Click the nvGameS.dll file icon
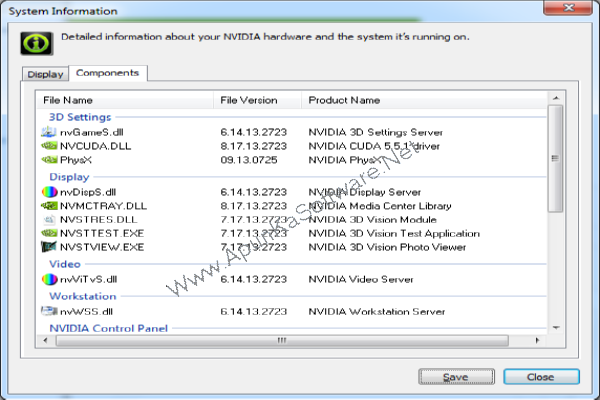600x400 pixels. (49, 132)
